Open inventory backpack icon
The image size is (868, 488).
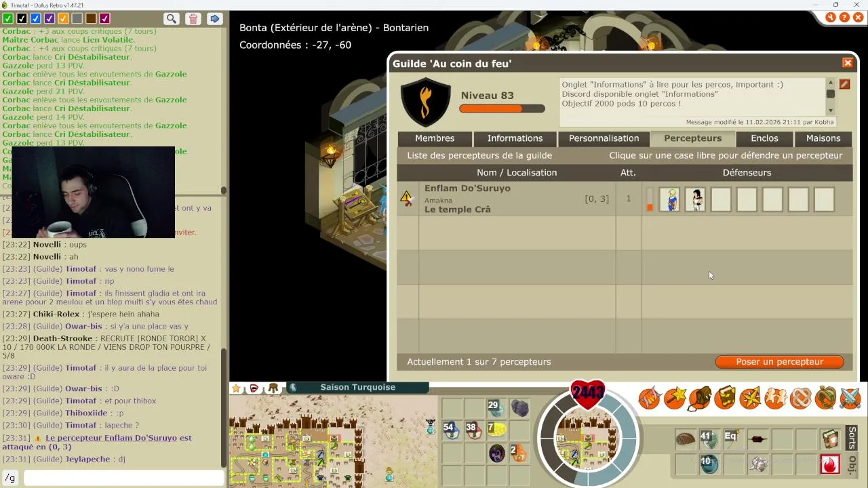pyautogui.click(x=700, y=398)
